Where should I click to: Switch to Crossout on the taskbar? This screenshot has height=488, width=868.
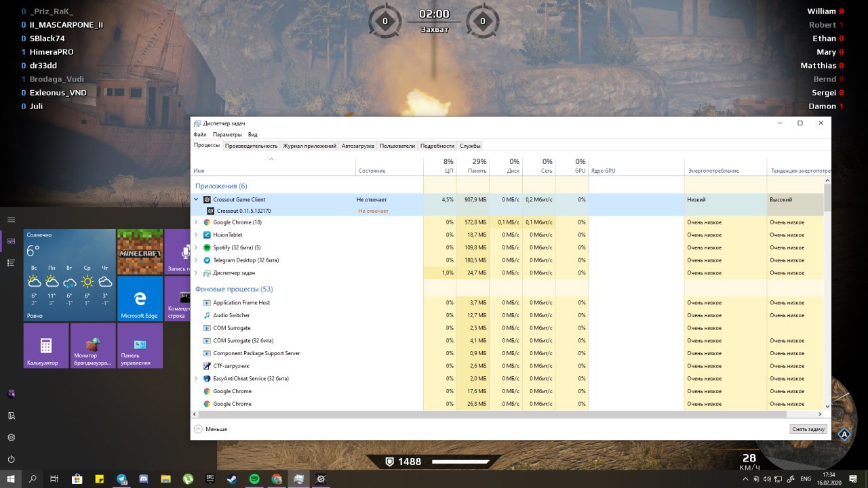321,479
